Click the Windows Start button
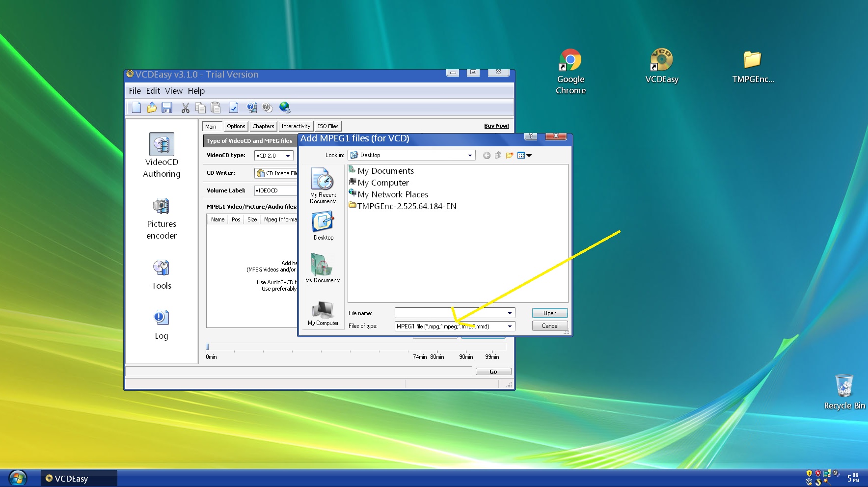Screen dimensions: 868x487 click(18, 478)
